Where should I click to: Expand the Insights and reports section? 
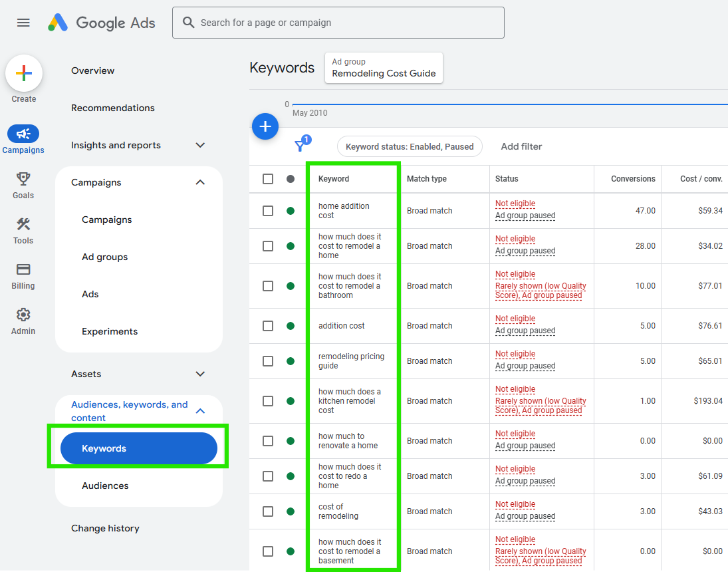pos(199,145)
